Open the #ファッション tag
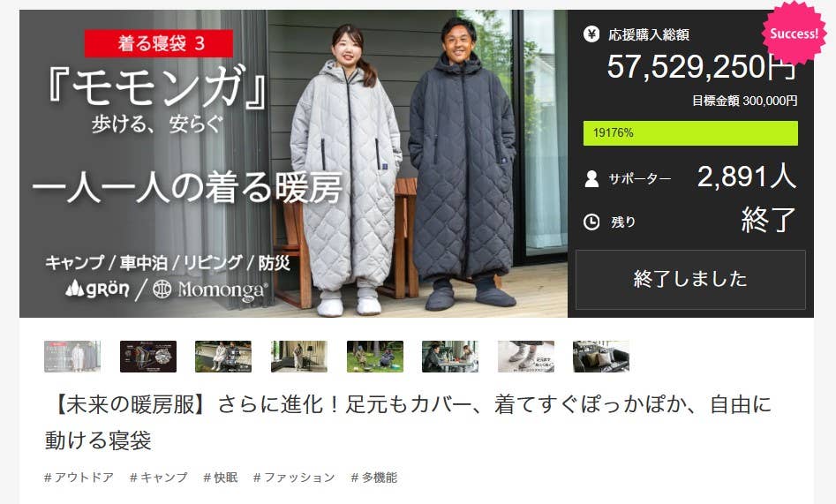The width and height of the screenshot is (836, 504). coord(294,478)
